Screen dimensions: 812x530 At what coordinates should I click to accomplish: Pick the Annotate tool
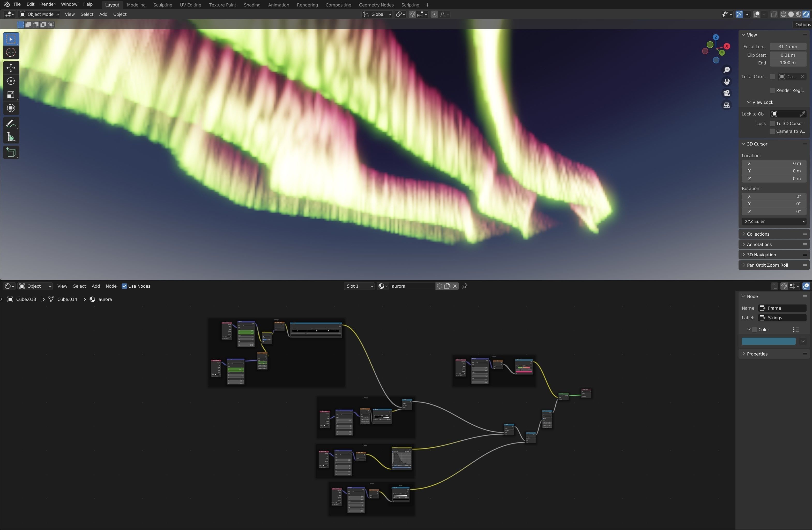[11, 124]
